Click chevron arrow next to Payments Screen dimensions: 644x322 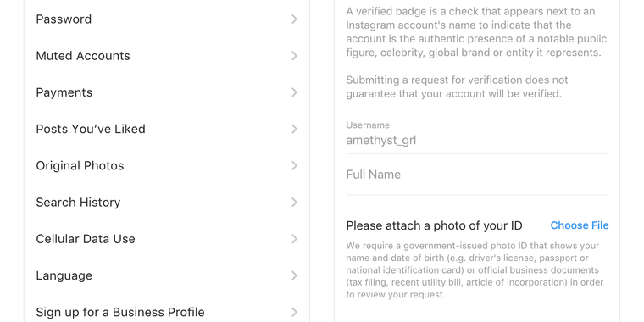point(294,92)
